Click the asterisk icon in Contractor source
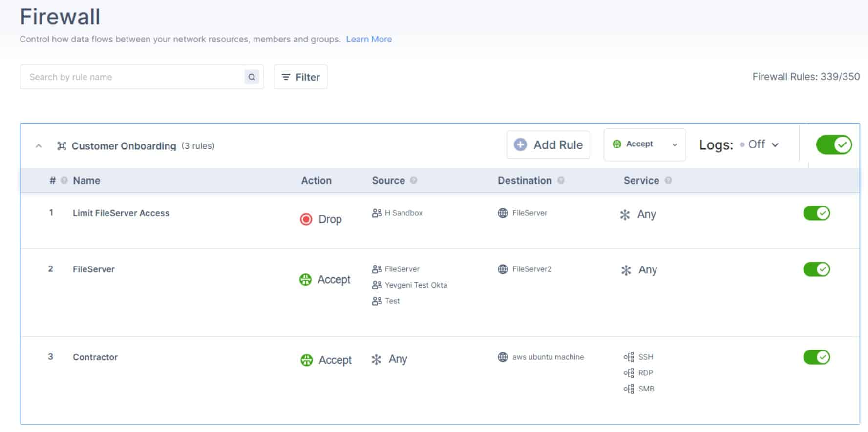This screenshot has width=868, height=432. pyautogui.click(x=376, y=360)
